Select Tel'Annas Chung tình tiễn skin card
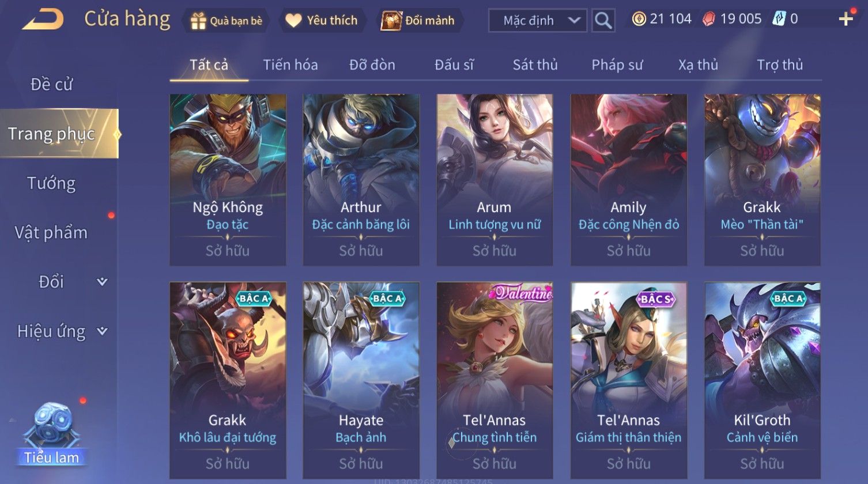868x484 pixels. [495, 380]
